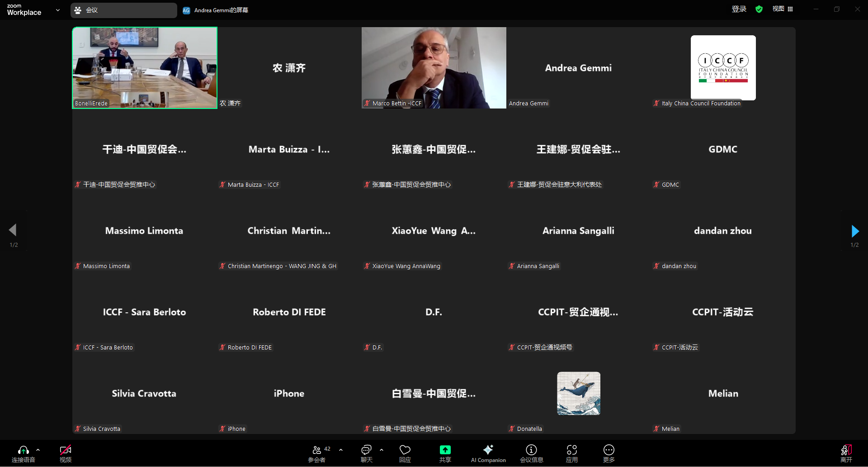Screen dimensions: 868x467
Task: Open the 应用 apps panel
Action: (571, 452)
